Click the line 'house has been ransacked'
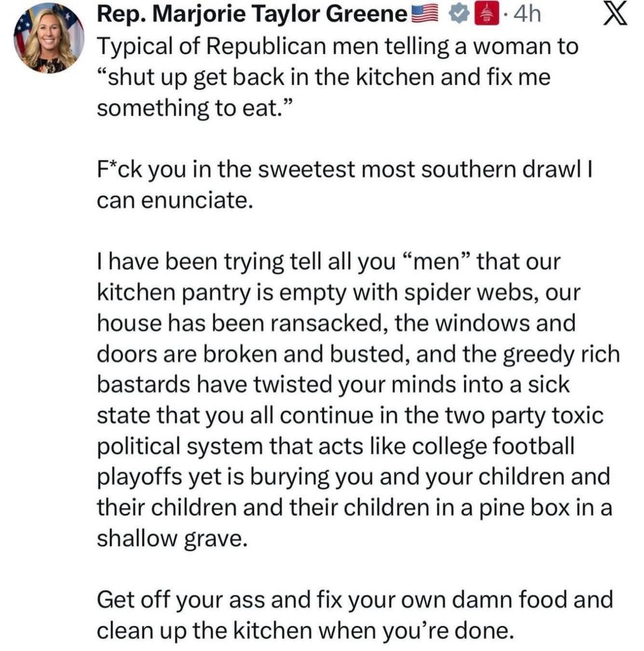 (x=336, y=323)
